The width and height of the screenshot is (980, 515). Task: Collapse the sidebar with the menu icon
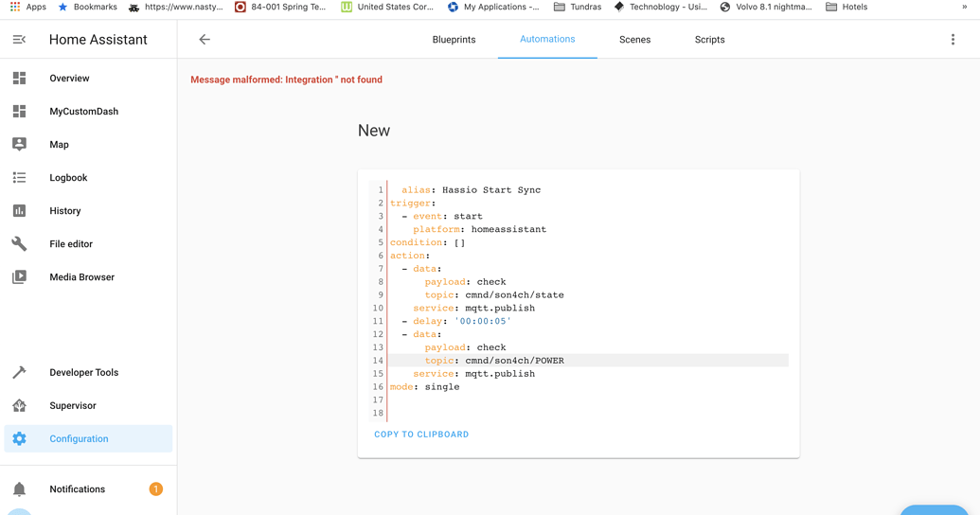19,40
